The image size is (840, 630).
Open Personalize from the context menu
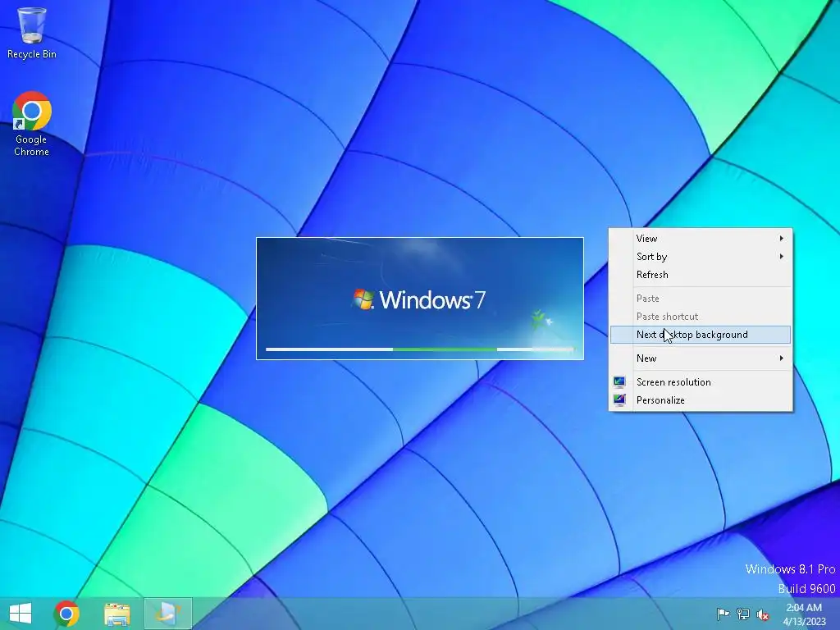tap(701, 400)
